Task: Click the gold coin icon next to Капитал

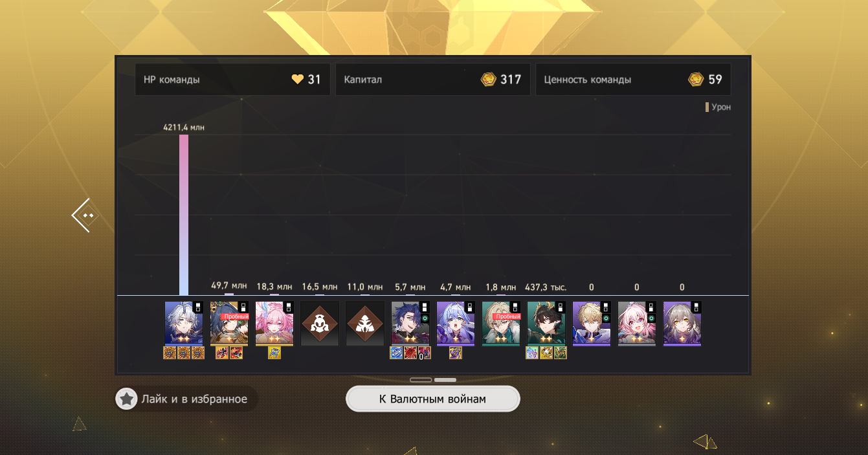Action: point(489,80)
